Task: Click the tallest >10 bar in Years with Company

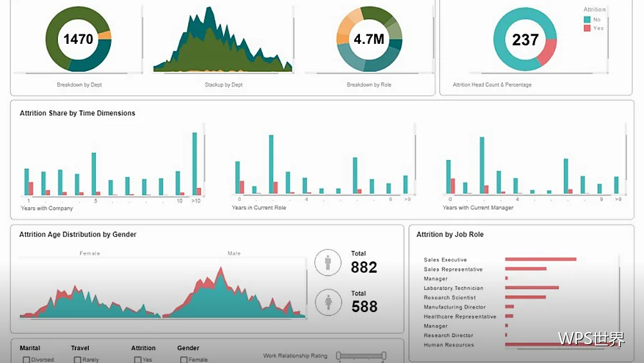Action: [194, 164]
